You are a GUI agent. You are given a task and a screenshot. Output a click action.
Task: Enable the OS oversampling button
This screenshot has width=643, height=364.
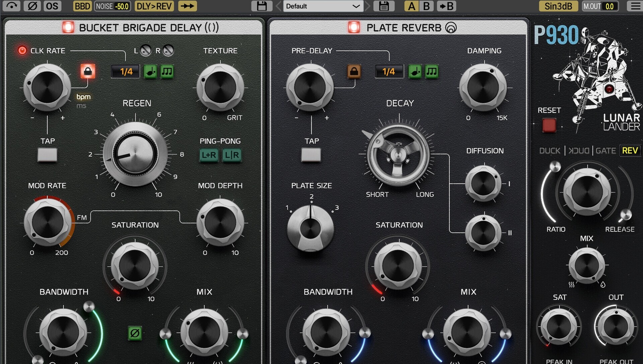coord(52,6)
